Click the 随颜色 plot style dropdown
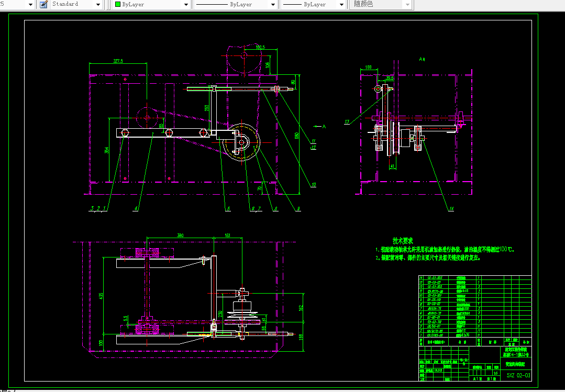Screen dimensions: 565x392 point(381,5)
